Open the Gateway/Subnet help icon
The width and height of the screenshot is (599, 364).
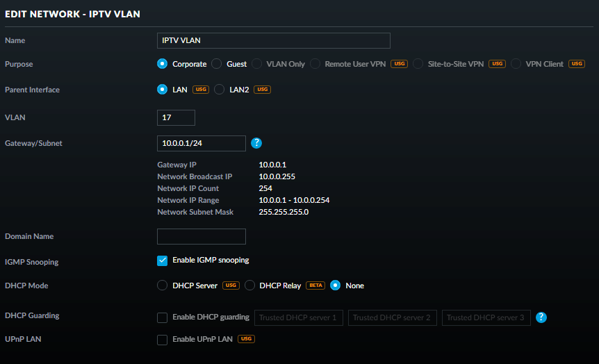tap(256, 143)
